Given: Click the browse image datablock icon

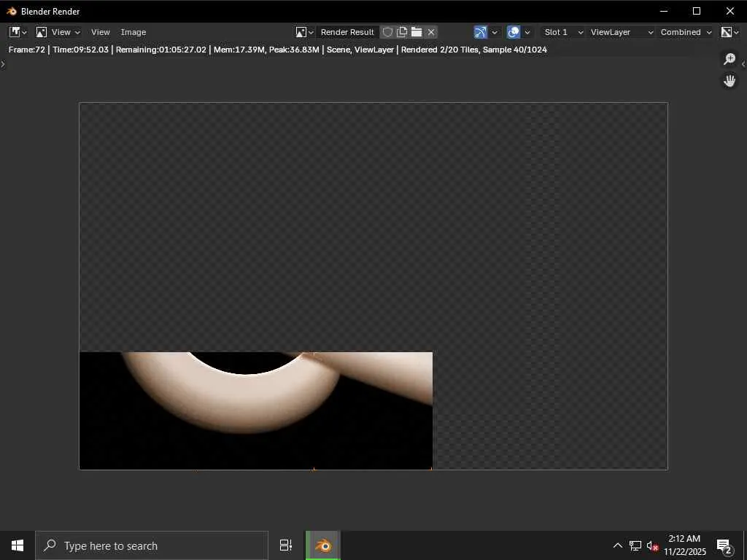Looking at the screenshot, I should click(304, 32).
